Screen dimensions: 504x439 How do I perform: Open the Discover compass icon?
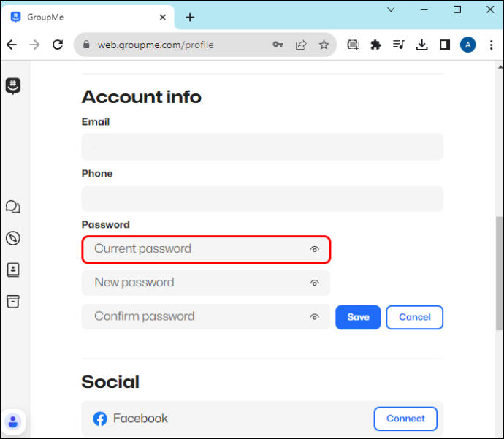[13, 238]
